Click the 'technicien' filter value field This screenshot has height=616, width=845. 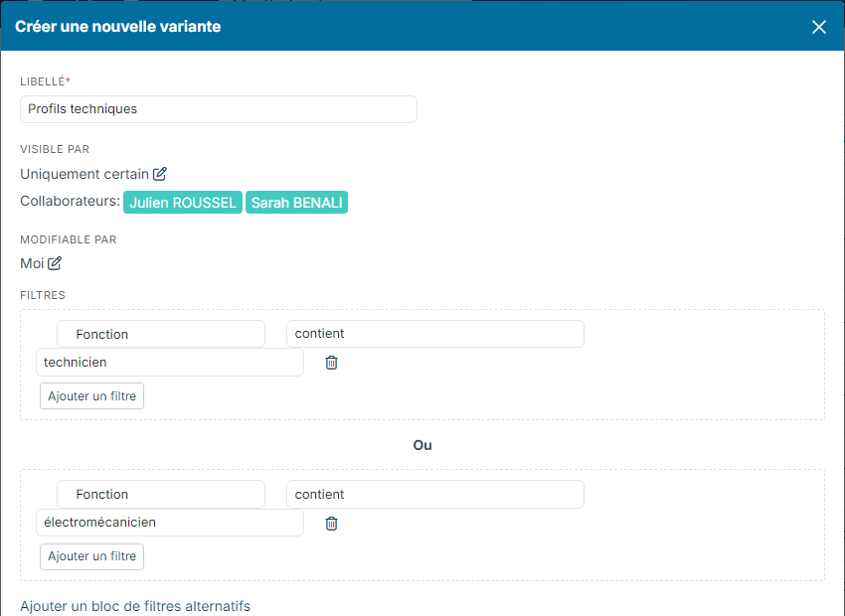pos(170,363)
